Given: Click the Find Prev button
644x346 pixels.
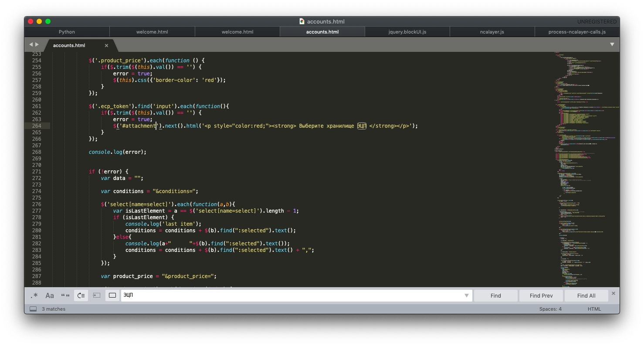Looking at the screenshot, I should point(541,295).
